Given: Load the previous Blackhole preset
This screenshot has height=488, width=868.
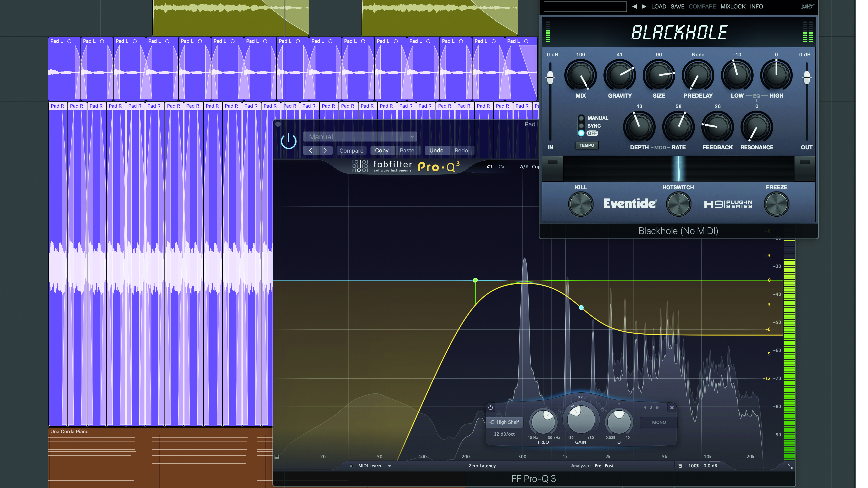Looking at the screenshot, I should pyautogui.click(x=634, y=6).
